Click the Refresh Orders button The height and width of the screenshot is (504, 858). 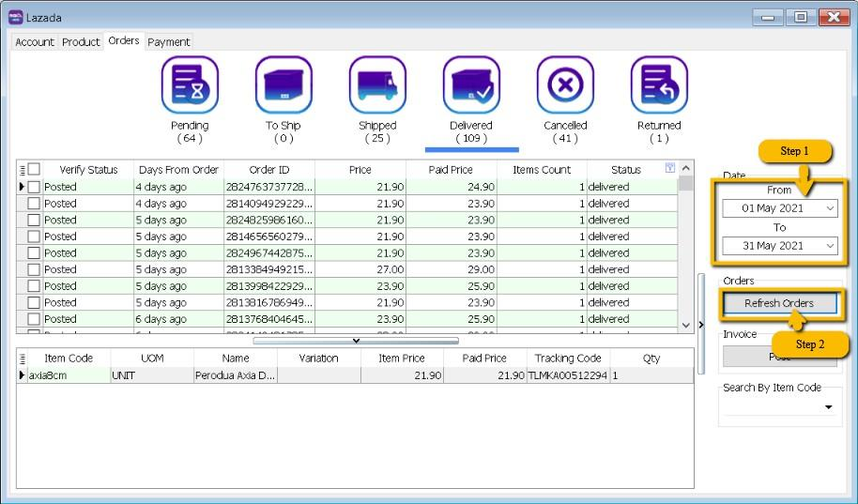point(779,303)
